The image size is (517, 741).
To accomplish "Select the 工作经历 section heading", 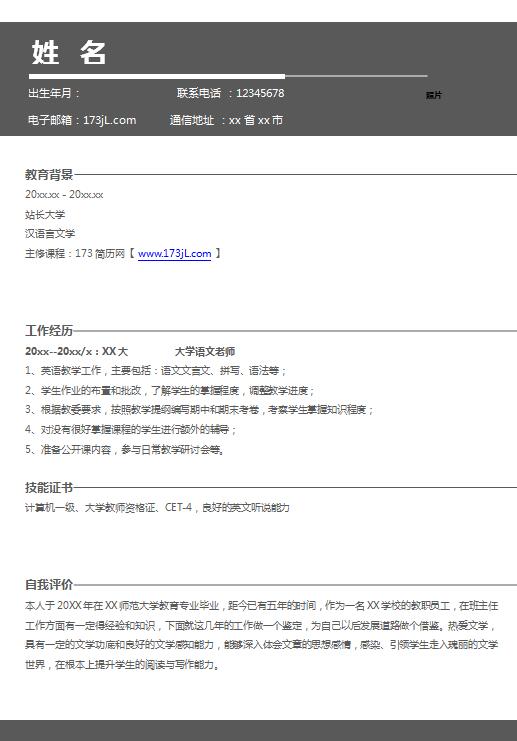I will 49,331.
